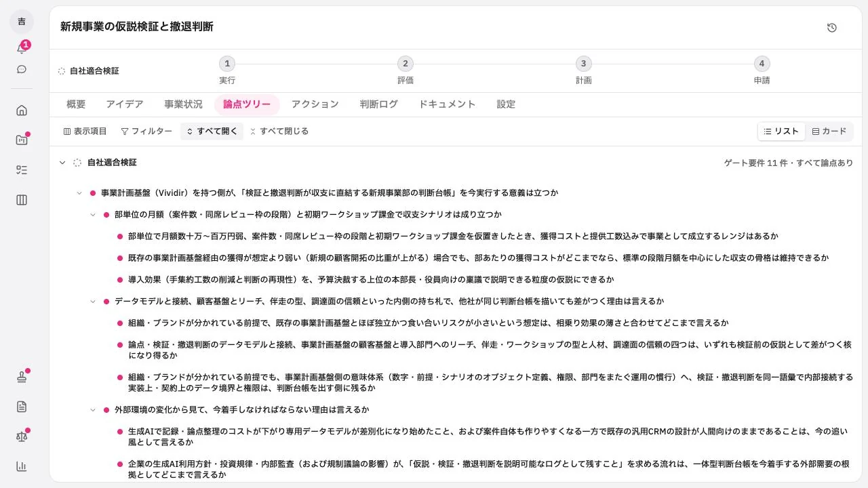
Task: Collapse the 事業計画基盤（Vividir）を持つ側が node chevron
Action: 79,193
